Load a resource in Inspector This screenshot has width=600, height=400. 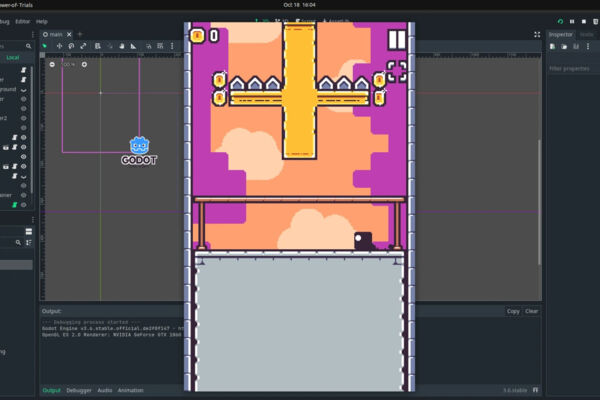564,46
